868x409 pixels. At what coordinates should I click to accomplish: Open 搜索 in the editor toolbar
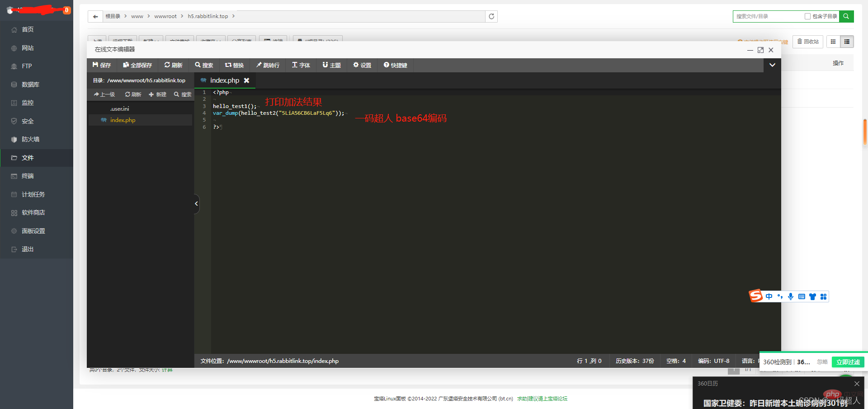point(204,65)
